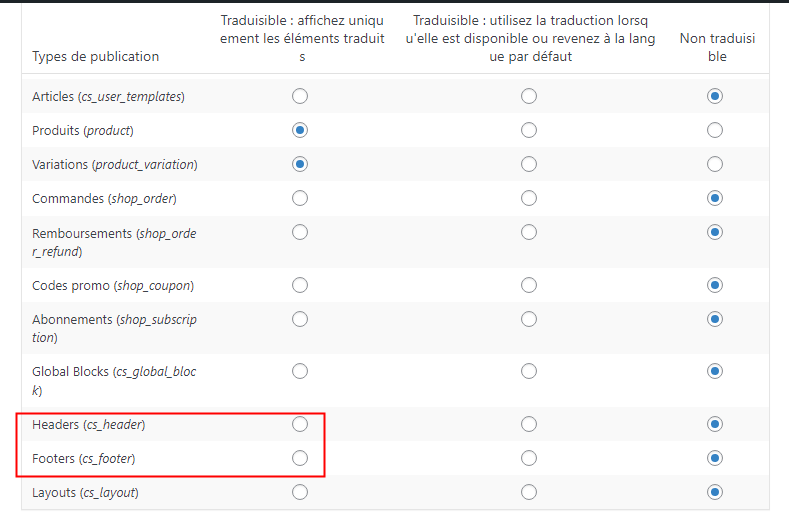This screenshot has height=513, width=789.
Task: Select translated-only radio for Remboursements
Action: point(300,232)
